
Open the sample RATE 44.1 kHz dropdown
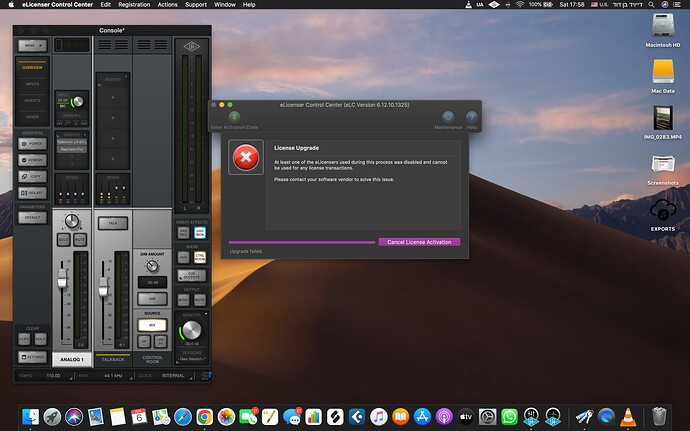point(116,376)
